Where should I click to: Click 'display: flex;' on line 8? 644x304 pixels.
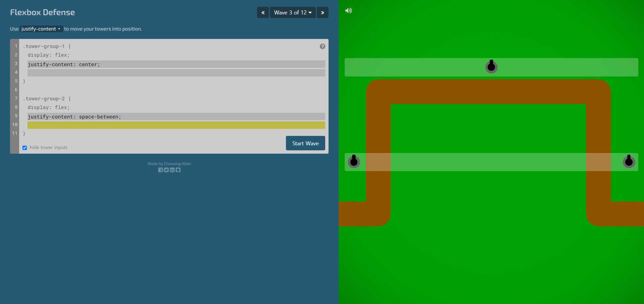(49, 107)
